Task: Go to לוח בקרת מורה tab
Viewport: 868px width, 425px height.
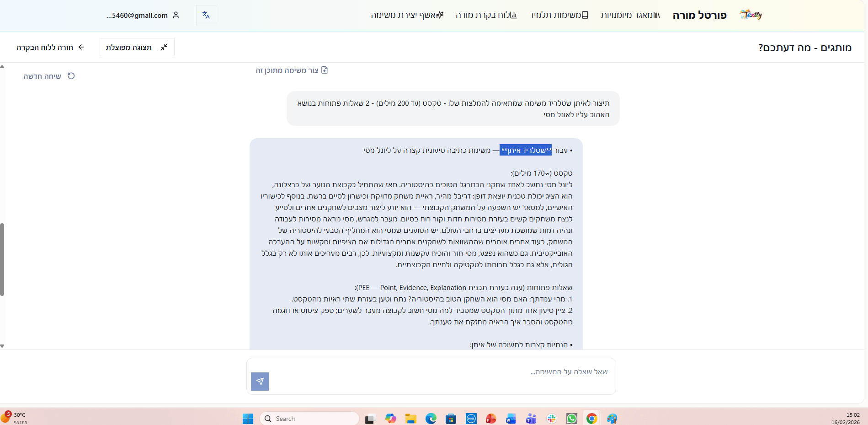Action: [x=486, y=15]
